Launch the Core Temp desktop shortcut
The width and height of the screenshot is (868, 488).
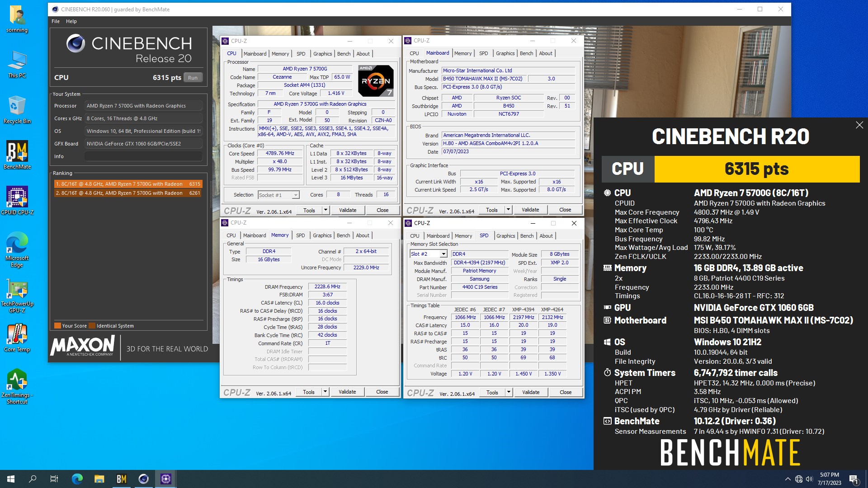[17, 338]
